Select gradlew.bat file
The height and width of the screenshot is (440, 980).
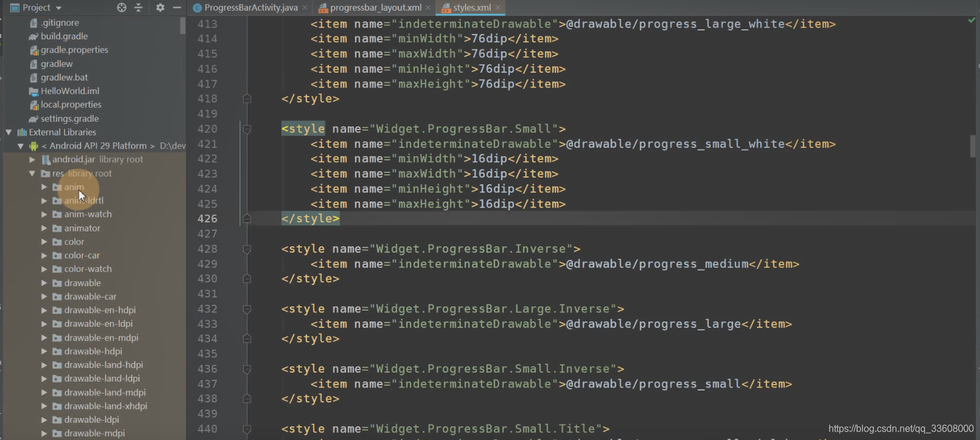[64, 78]
